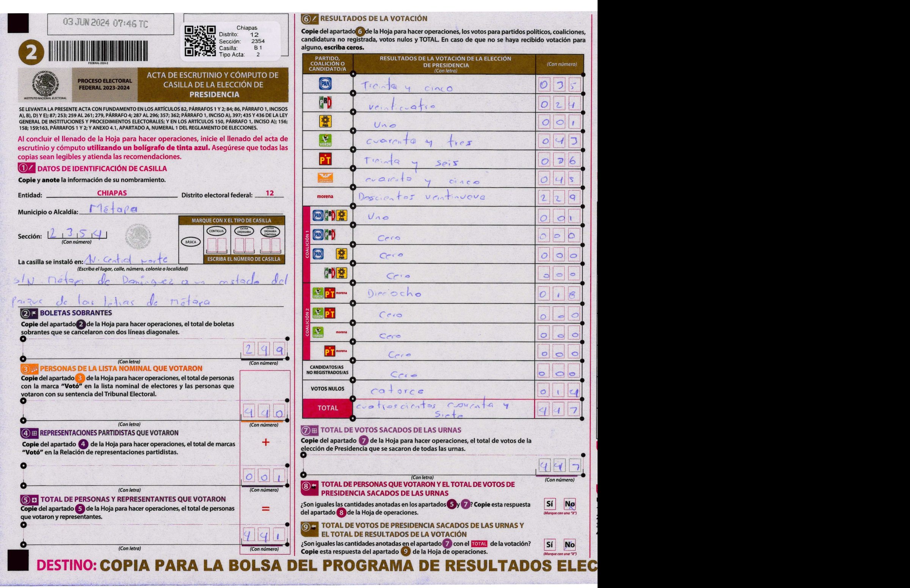The width and height of the screenshot is (910, 588).
Task: Click the section 6 badge before "Resultados de la votación"
Action: pos(309,18)
